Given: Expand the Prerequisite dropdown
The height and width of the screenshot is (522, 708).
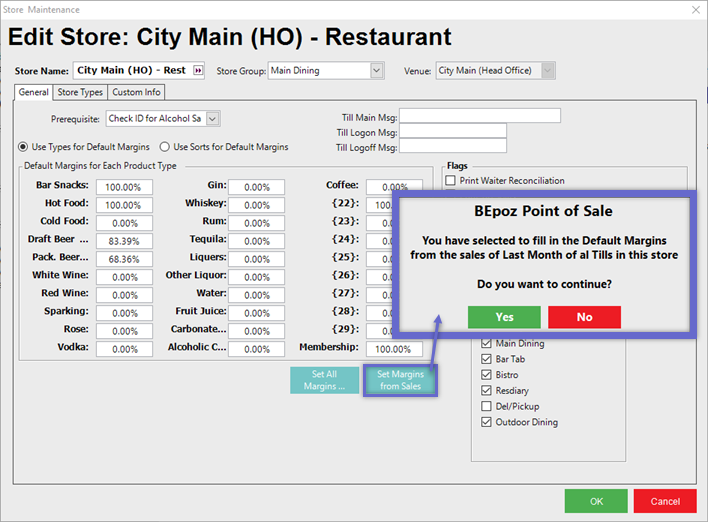Looking at the screenshot, I should tap(213, 119).
